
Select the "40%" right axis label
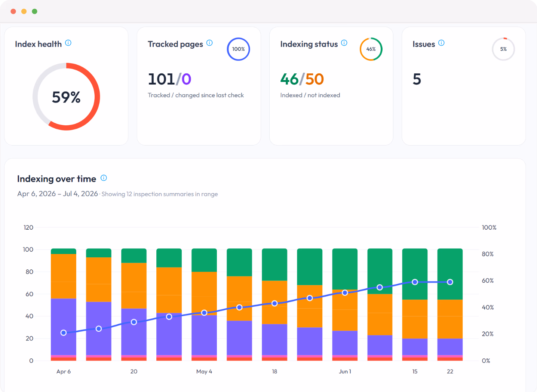[488, 307]
